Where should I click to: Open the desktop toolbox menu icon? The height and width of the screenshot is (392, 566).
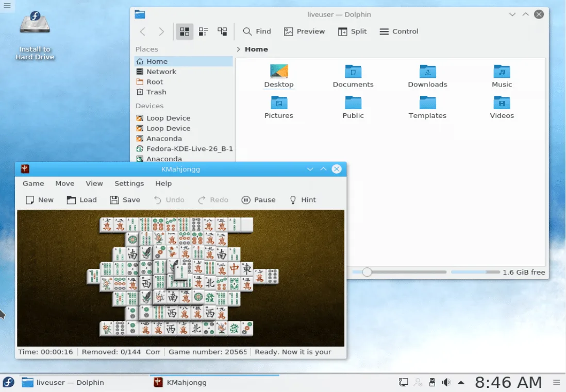pyautogui.click(x=7, y=6)
